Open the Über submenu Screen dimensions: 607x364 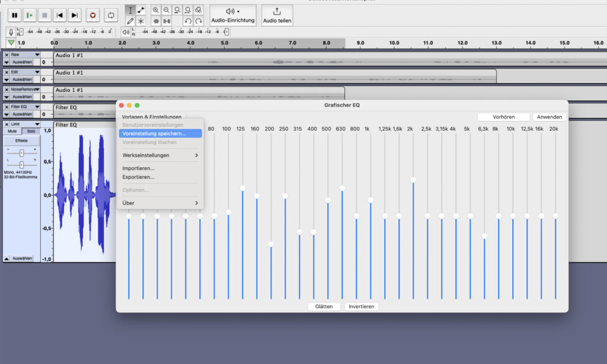(160, 203)
